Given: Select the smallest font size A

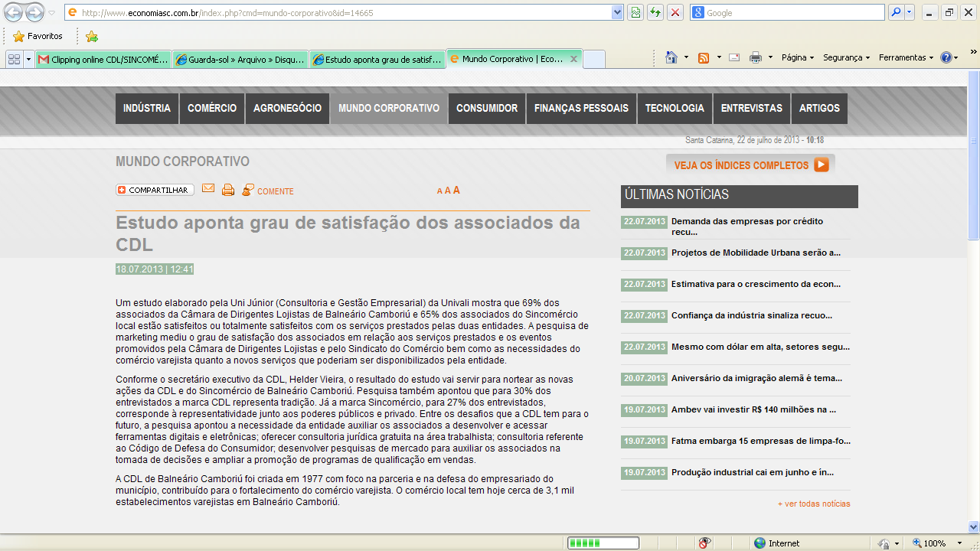Looking at the screenshot, I should coord(439,191).
